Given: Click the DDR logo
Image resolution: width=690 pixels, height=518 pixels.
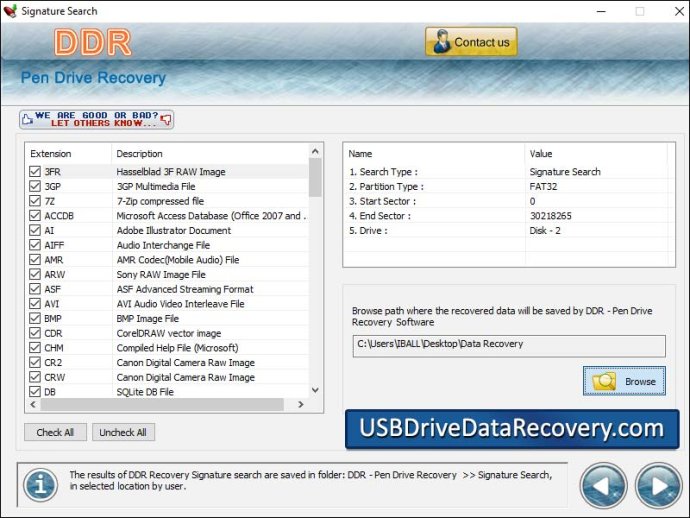Looking at the screenshot, I should (x=93, y=42).
